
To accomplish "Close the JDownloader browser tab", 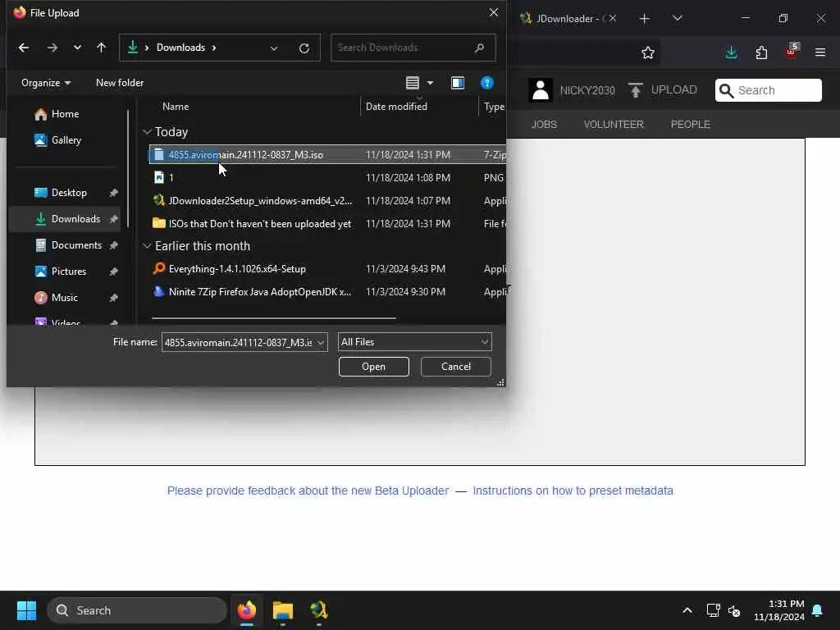I will [612, 18].
